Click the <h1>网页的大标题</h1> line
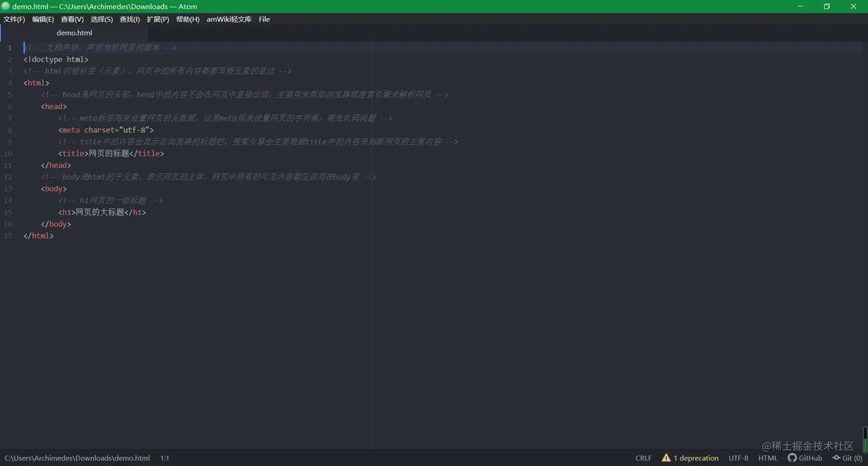 coord(102,212)
